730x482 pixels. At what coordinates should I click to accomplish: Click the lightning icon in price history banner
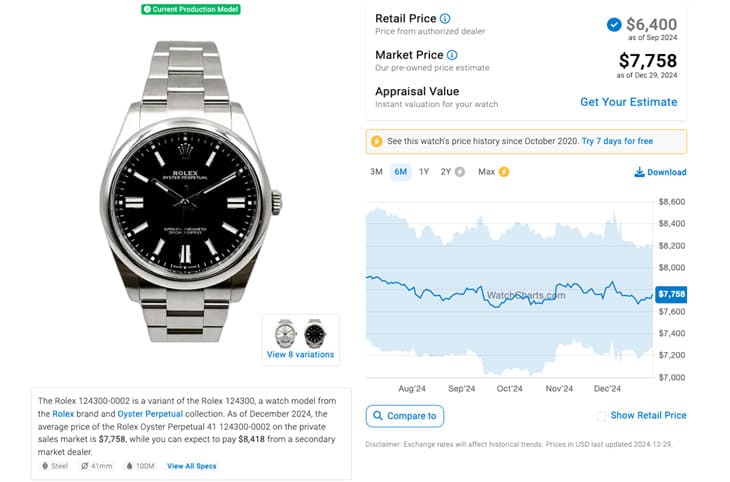coord(377,142)
